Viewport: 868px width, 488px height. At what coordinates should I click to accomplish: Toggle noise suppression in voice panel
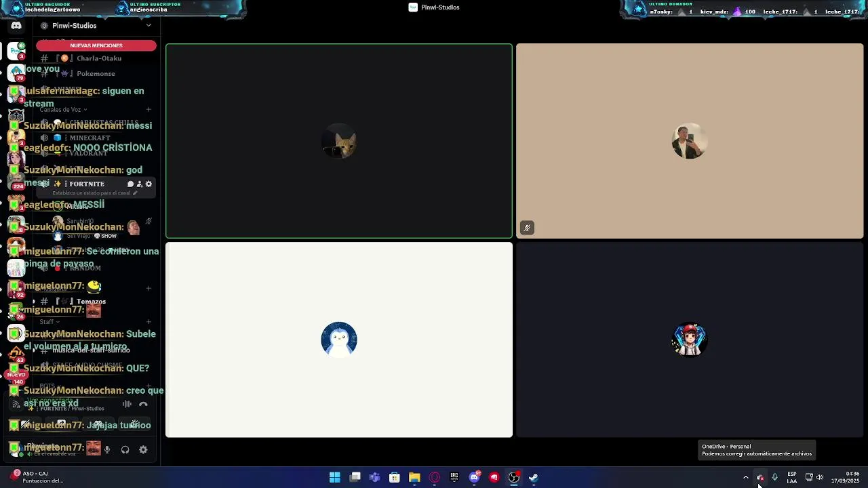coord(127,404)
